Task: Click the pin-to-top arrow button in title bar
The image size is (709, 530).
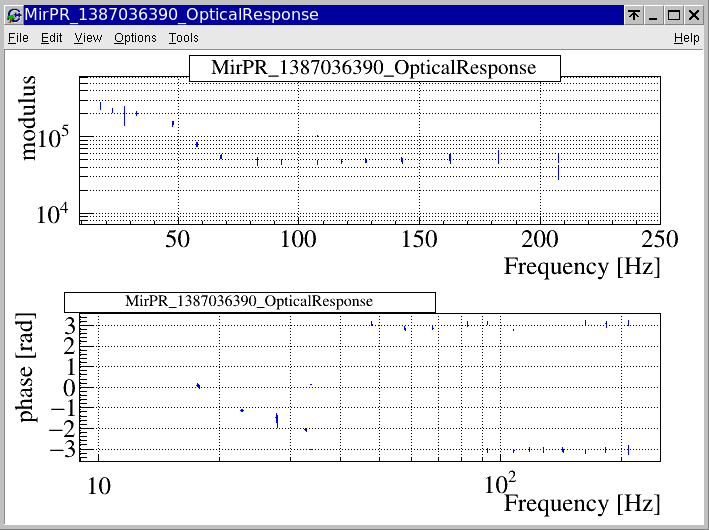Action: click(634, 15)
